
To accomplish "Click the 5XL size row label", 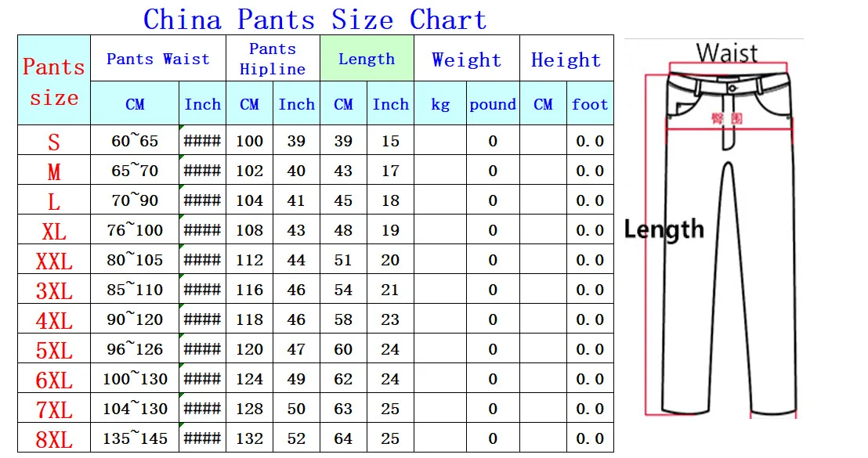I will coord(54,349).
